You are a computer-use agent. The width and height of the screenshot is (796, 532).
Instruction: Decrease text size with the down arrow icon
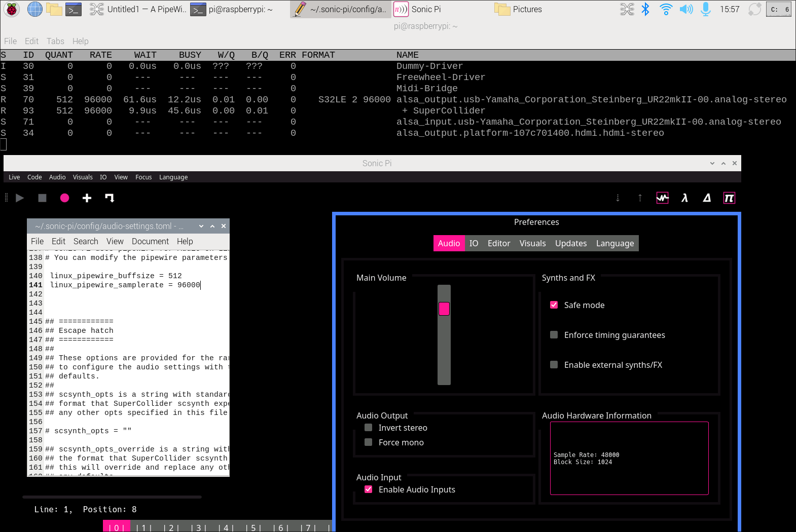click(618, 198)
